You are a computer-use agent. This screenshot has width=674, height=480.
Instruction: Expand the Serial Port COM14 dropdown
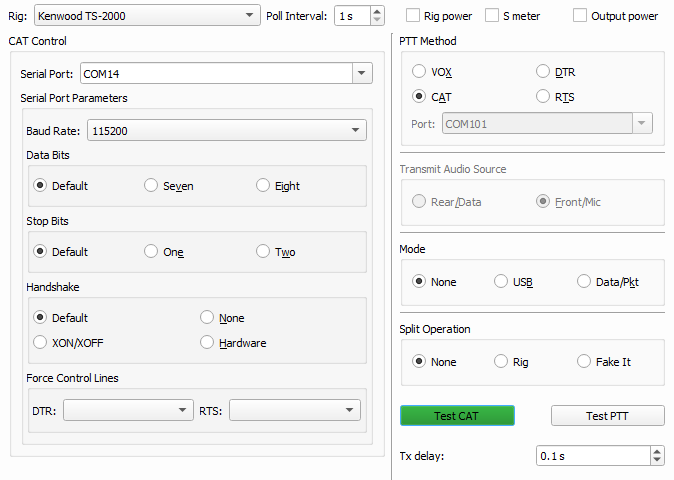click(x=362, y=73)
